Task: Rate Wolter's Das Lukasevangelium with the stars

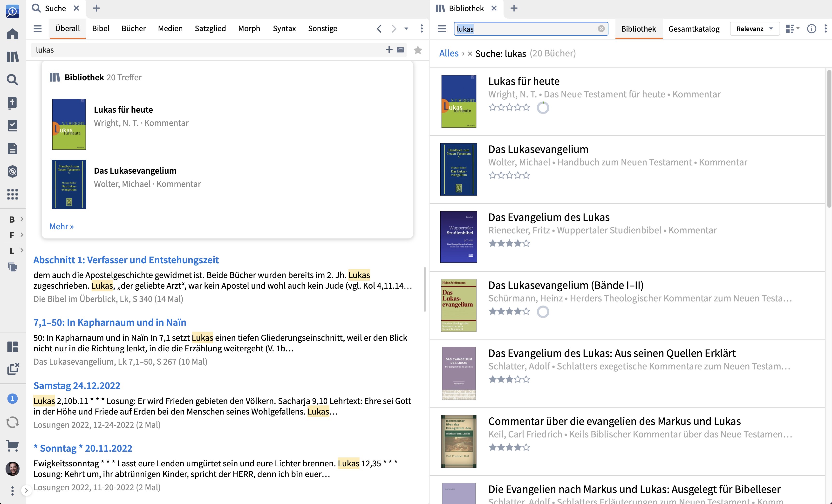Action: tap(509, 176)
